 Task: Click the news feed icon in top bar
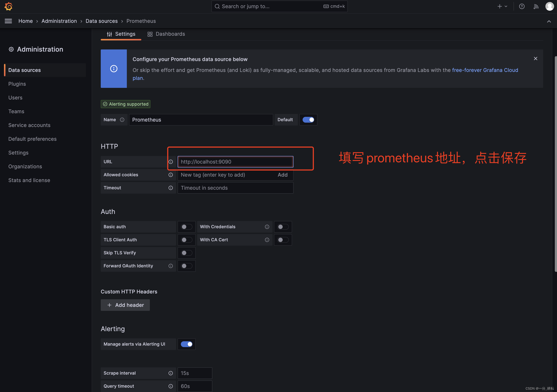tap(536, 6)
